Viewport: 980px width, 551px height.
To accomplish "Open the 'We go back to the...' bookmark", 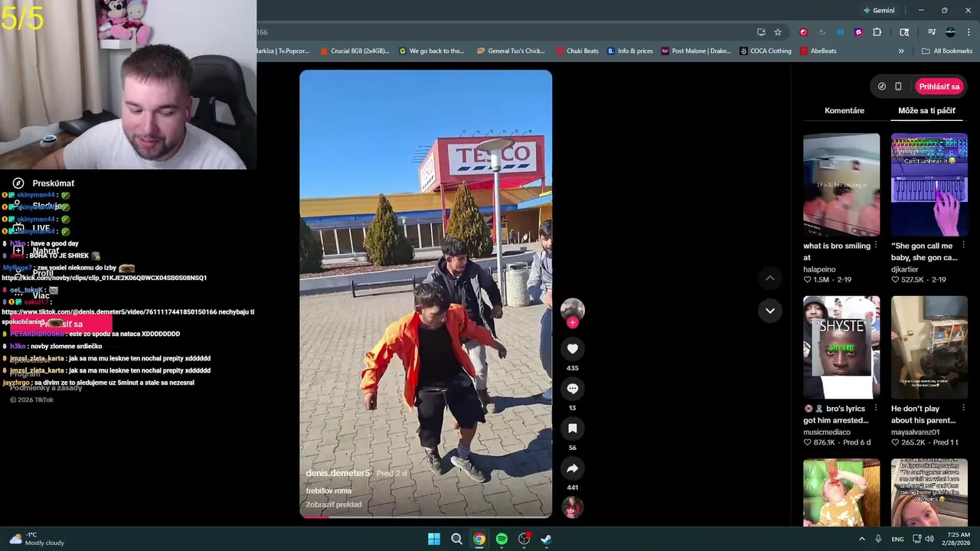I will click(x=432, y=51).
